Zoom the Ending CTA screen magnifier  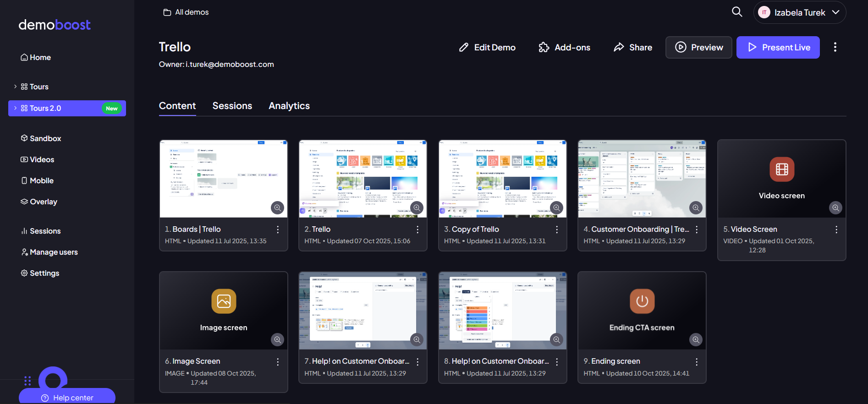(696, 340)
